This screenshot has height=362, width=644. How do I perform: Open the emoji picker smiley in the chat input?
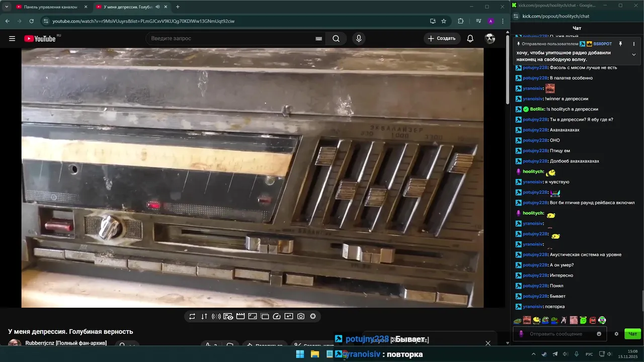[x=599, y=334]
